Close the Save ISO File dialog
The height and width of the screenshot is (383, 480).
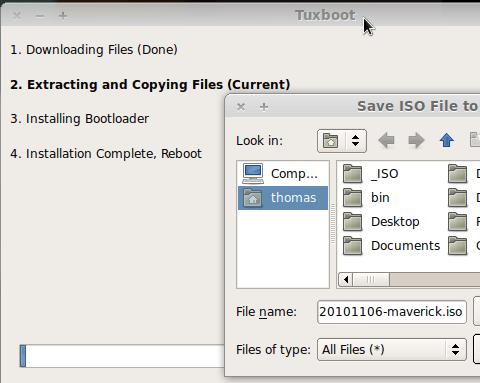coord(241,107)
